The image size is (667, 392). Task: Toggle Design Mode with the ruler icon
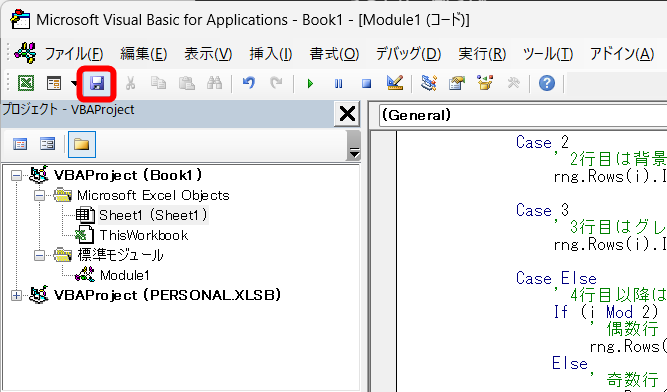click(x=395, y=82)
